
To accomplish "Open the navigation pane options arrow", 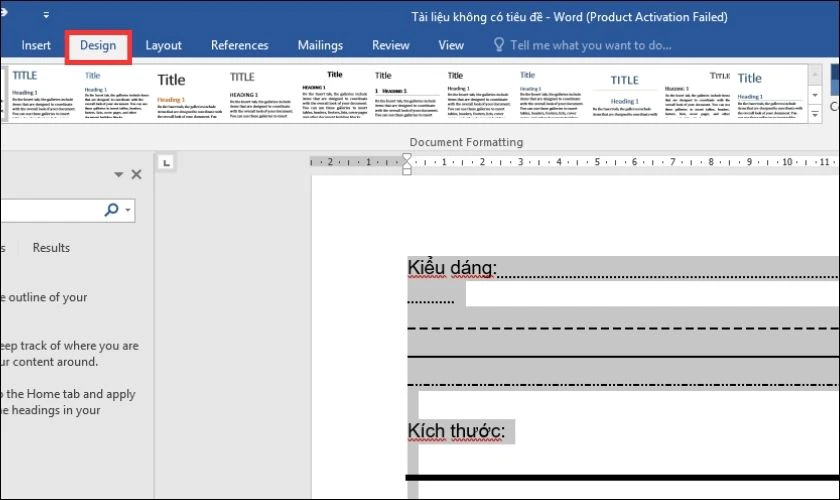I will tap(118, 174).
